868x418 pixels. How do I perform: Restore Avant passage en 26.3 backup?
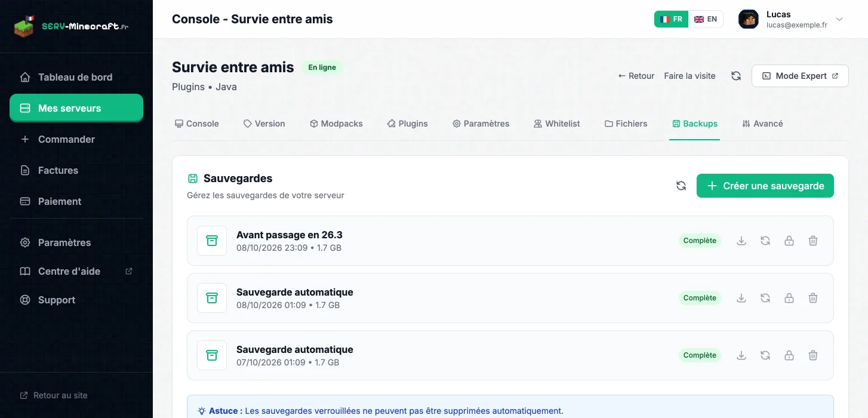[x=765, y=241]
